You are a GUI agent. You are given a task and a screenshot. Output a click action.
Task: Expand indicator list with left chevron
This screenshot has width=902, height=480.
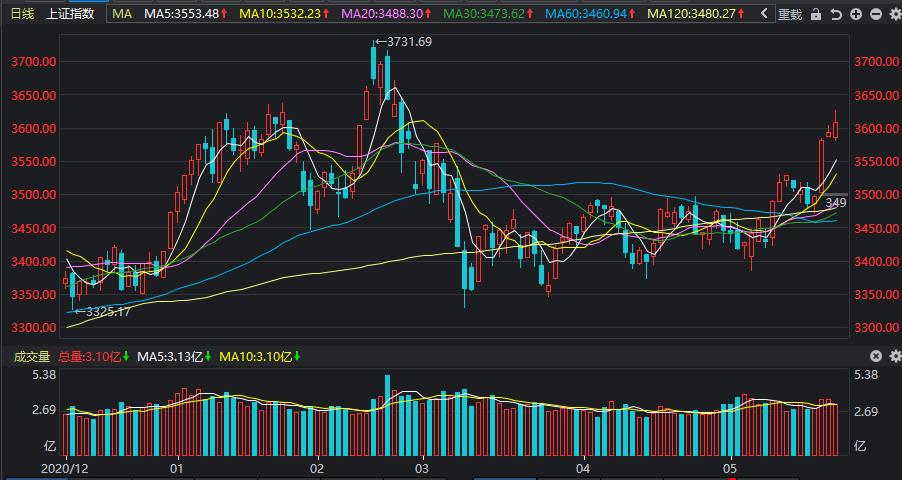point(764,14)
